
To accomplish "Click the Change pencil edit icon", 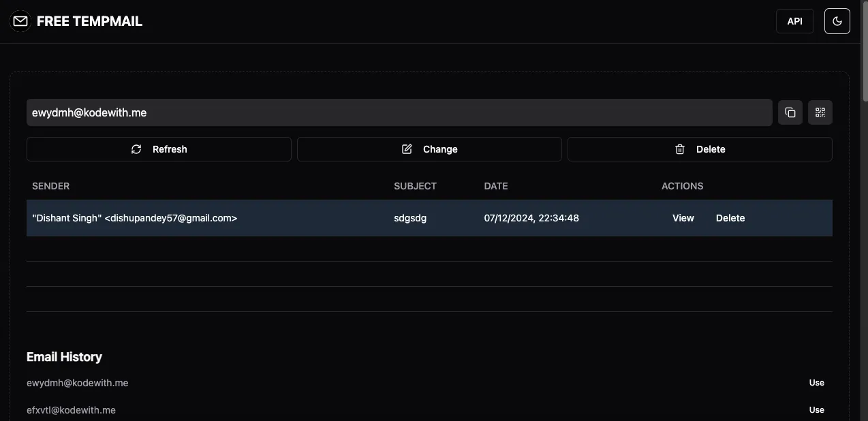I will (407, 149).
